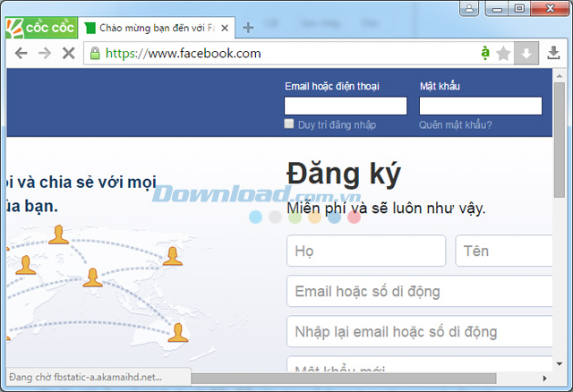Click the vertical scrollbar down arrow
The height and width of the screenshot is (392, 573).
point(559,364)
